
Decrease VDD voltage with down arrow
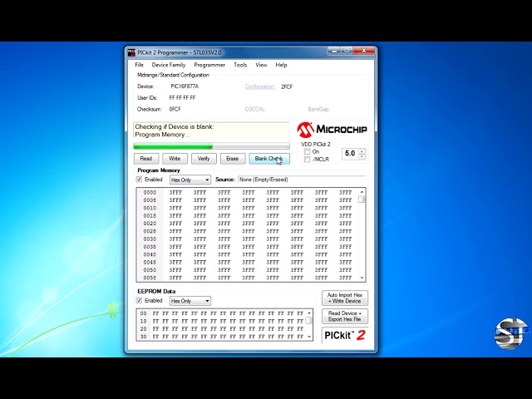[362, 156]
